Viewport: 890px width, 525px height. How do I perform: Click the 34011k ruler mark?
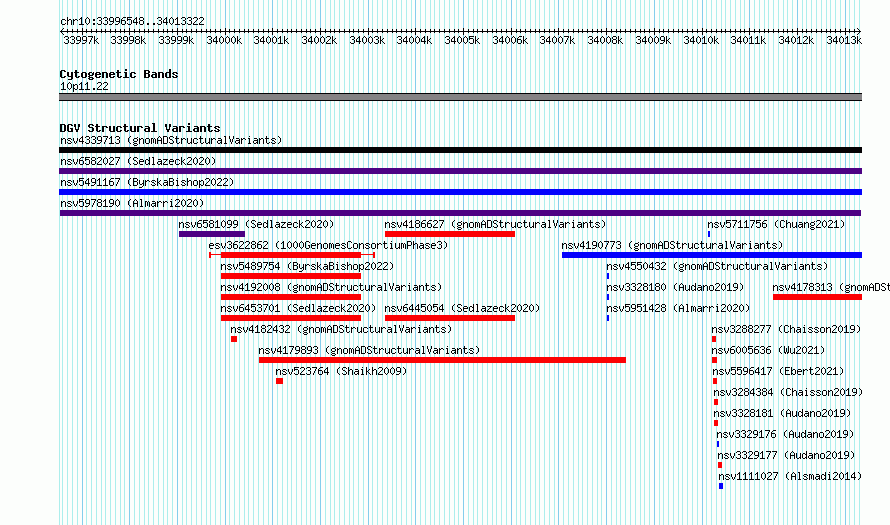(x=748, y=40)
